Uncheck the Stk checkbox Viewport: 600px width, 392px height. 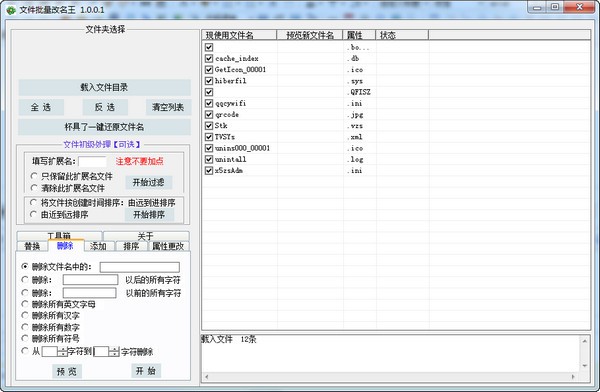click(x=209, y=126)
